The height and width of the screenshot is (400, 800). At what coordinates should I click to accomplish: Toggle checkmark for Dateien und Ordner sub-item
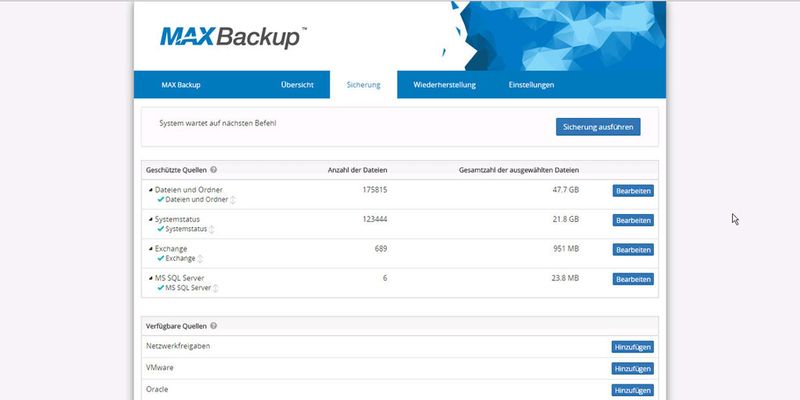(x=161, y=199)
